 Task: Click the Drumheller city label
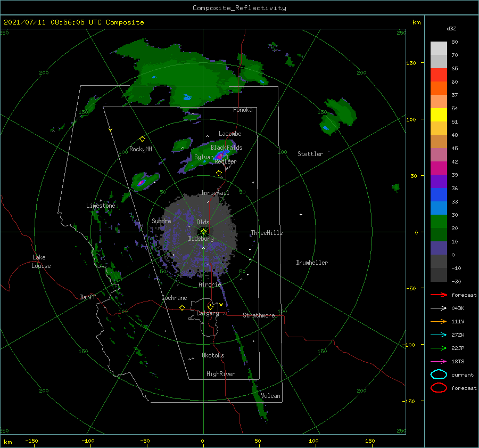coord(312,263)
